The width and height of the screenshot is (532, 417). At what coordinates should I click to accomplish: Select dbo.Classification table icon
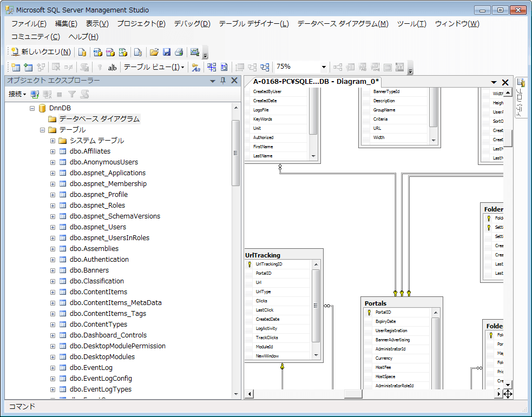63,281
